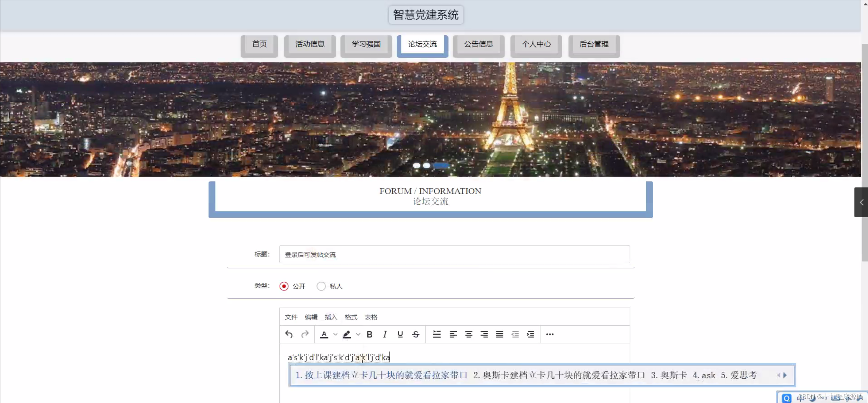Expand the text color dropdown arrow
868x403 pixels.
335,334
